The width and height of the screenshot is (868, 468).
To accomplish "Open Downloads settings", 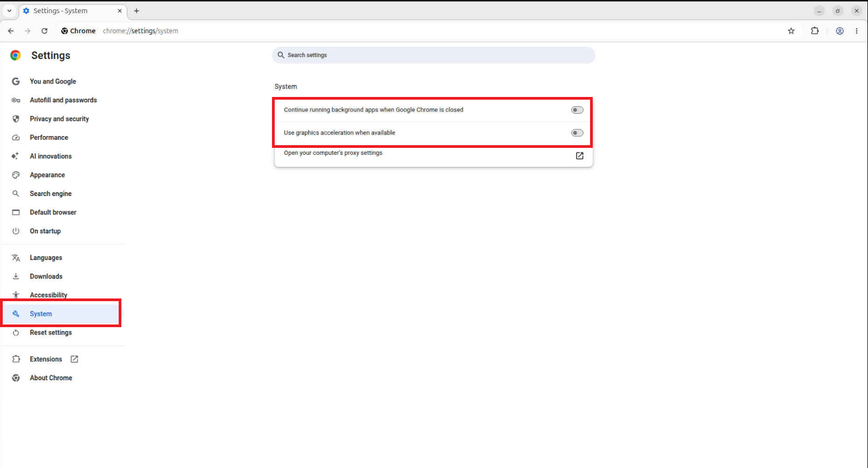I will (x=46, y=276).
